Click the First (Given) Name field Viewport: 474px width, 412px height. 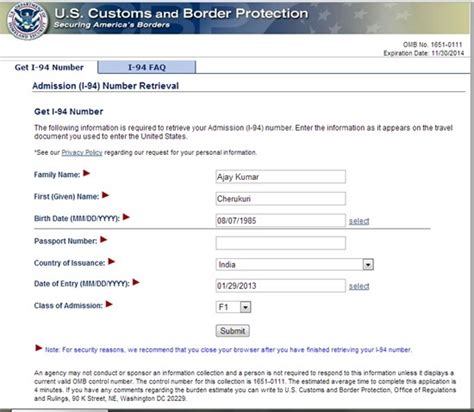[x=281, y=199]
